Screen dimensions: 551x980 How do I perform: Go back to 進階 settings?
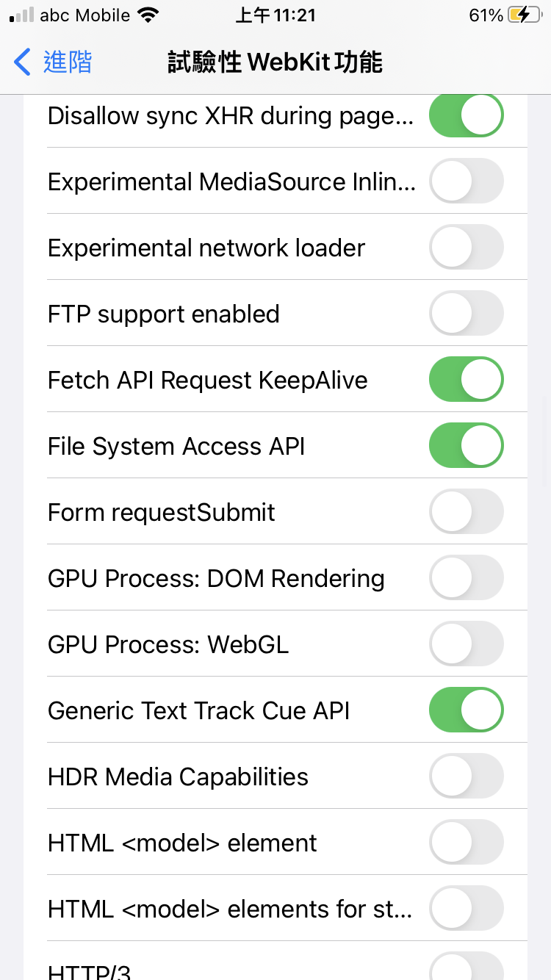pyautogui.click(x=67, y=62)
